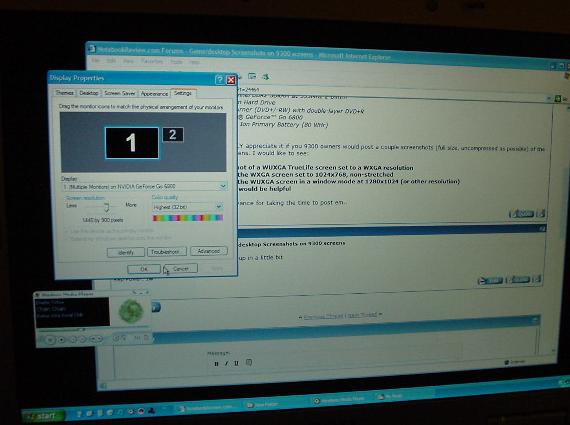Open the File menu in Internet Explorer

coord(96,60)
